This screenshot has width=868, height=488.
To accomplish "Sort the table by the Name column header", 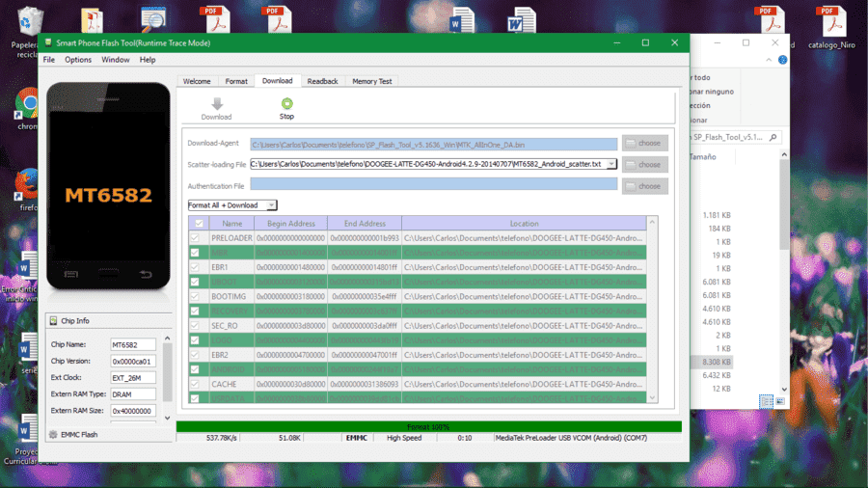I will tap(231, 224).
